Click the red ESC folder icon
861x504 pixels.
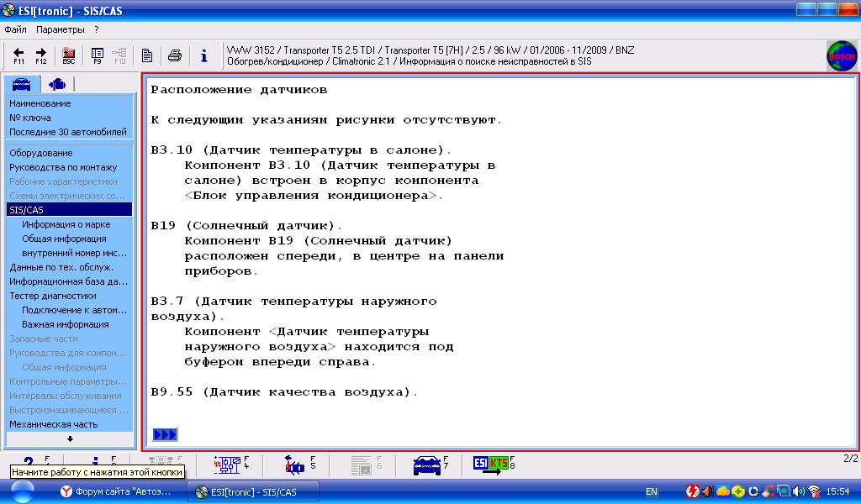pyautogui.click(x=69, y=55)
